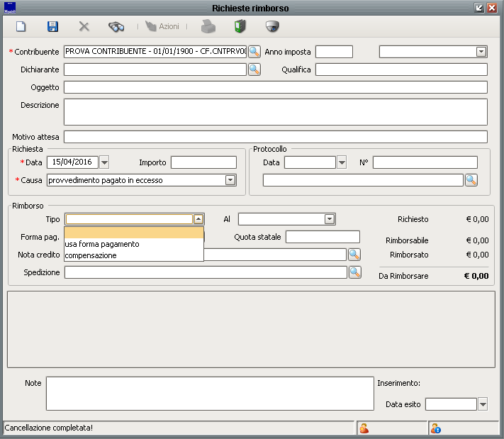
Task: Open the Richiesta Data calendar dropdown
Action: click(105, 162)
